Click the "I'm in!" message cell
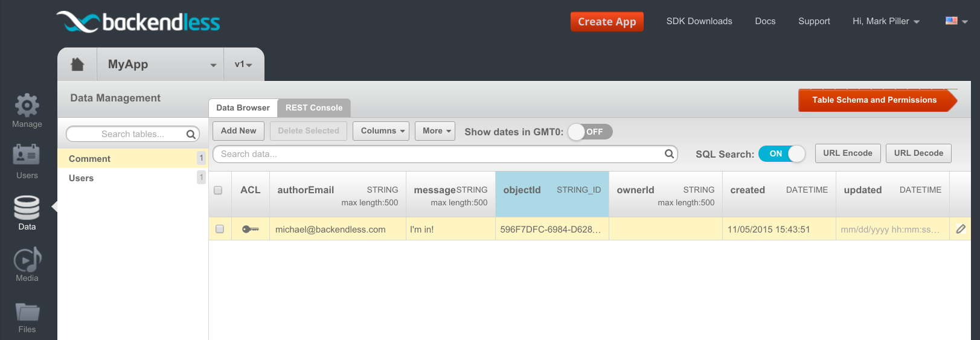 450,229
